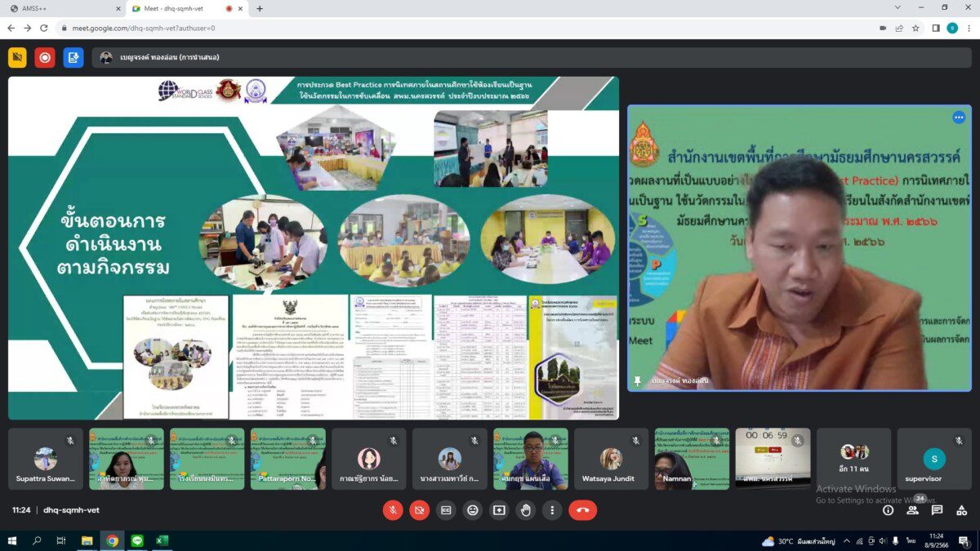Leave the call with red hang-up button
The width and height of the screenshot is (980, 551).
pos(583,510)
